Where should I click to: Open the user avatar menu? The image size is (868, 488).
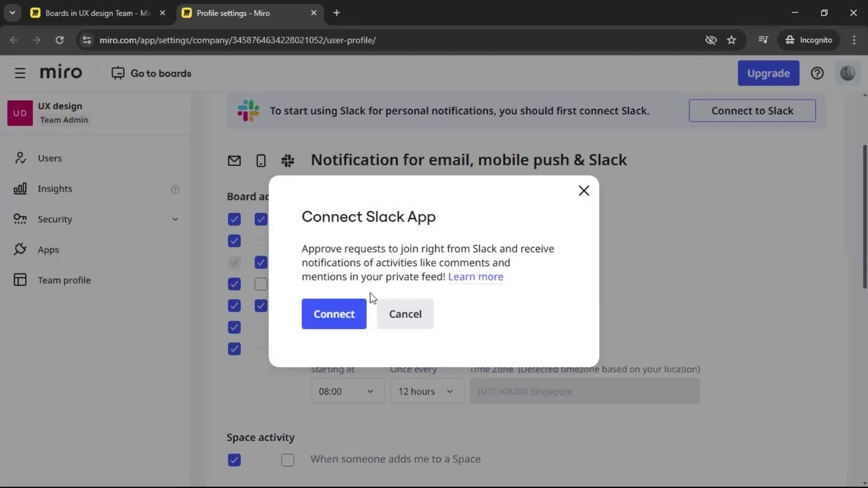[847, 73]
